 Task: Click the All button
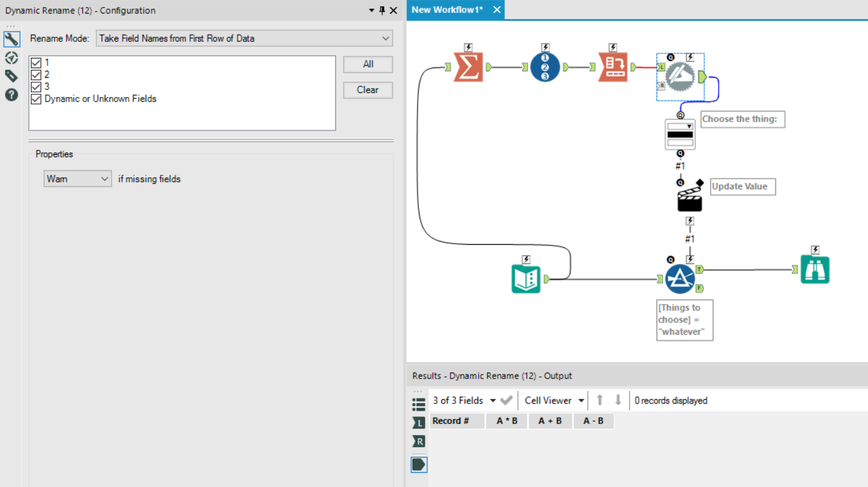(x=368, y=64)
